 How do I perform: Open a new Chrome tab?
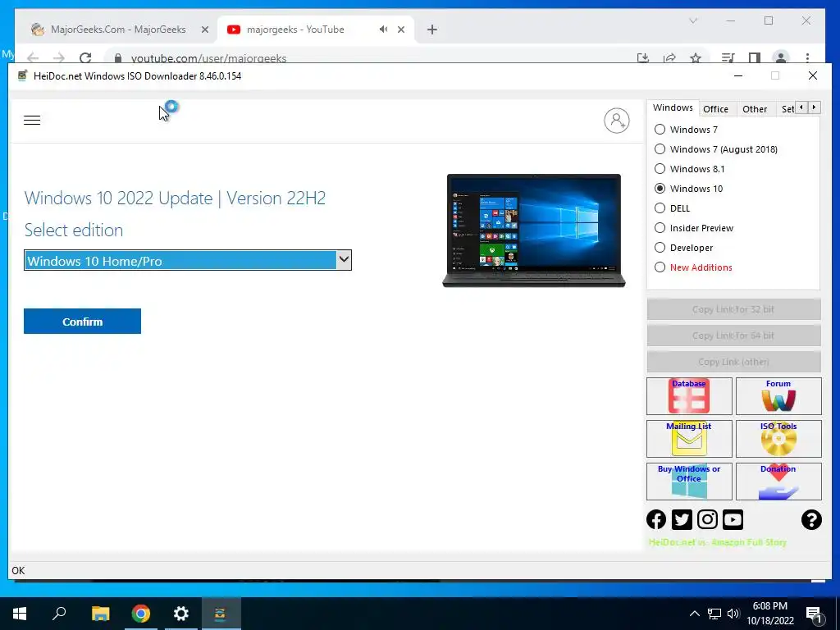[432, 30]
